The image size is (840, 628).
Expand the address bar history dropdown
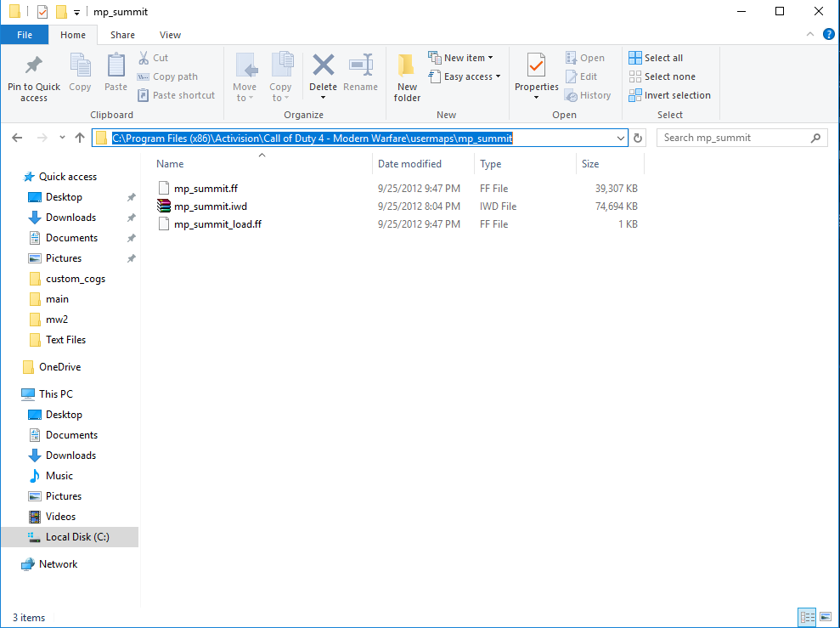pyautogui.click(x=620, y=139)
